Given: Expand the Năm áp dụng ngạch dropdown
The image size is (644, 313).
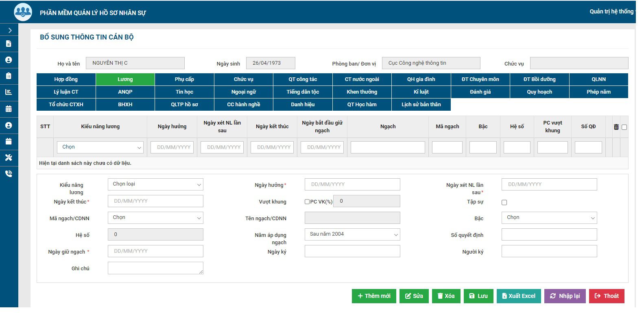Looking at the screenshot, I should 352,234.
